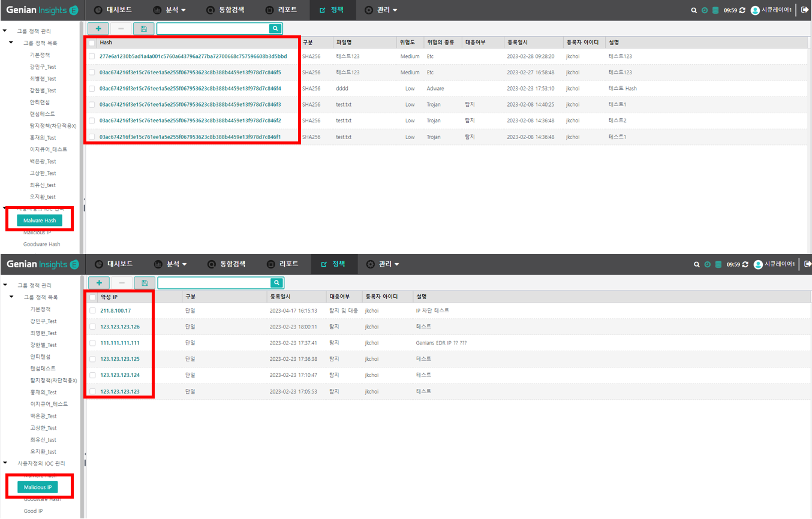Screen dimensions: 812x519
Task: Click the search input field above the 악성 IP table
Action: tap(213, 282)
